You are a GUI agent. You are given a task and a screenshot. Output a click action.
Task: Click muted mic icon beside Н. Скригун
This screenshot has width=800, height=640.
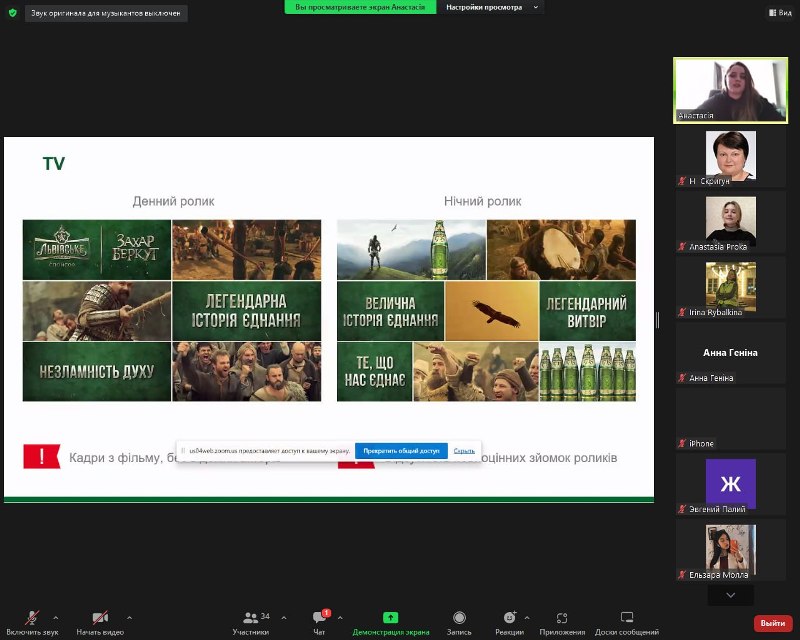pos(682,181)
